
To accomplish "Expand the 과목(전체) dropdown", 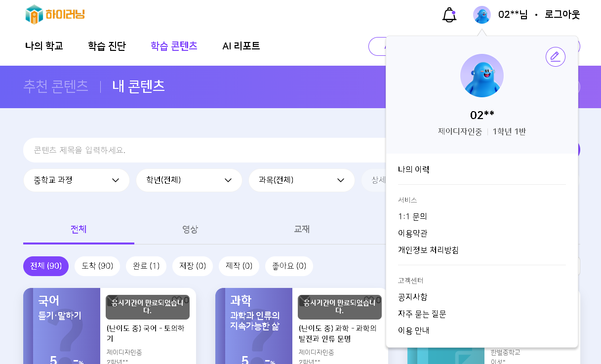I will pyautogui.click(x=302, y=180).
